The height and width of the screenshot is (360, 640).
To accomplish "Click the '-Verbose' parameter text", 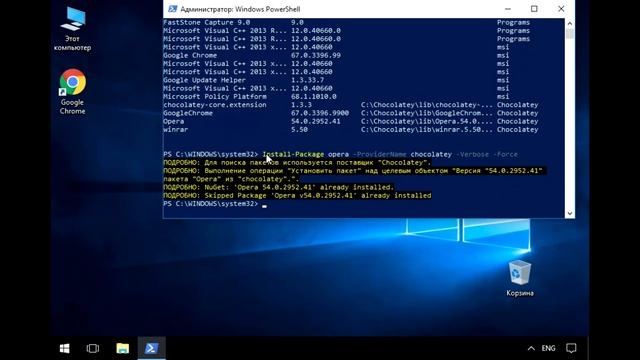I will pyautogui.click(x=472, y=154).
